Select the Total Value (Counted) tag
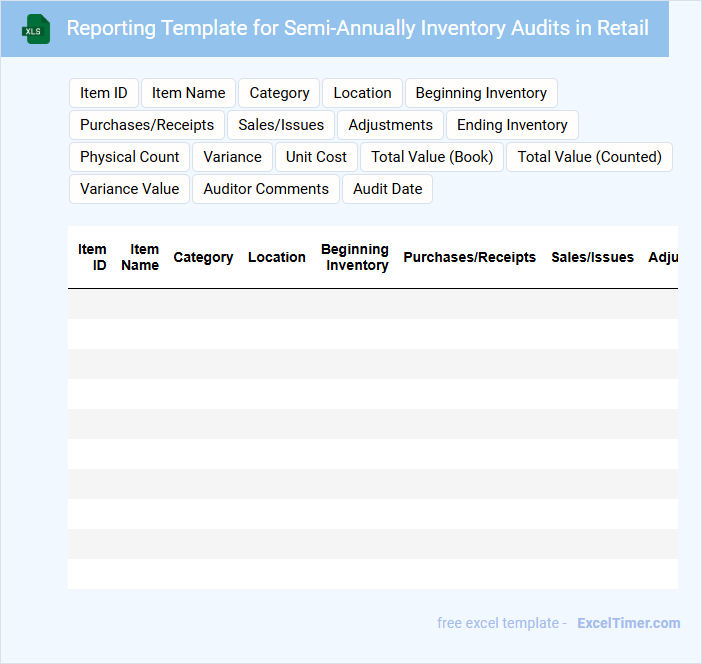 (589, 157)
